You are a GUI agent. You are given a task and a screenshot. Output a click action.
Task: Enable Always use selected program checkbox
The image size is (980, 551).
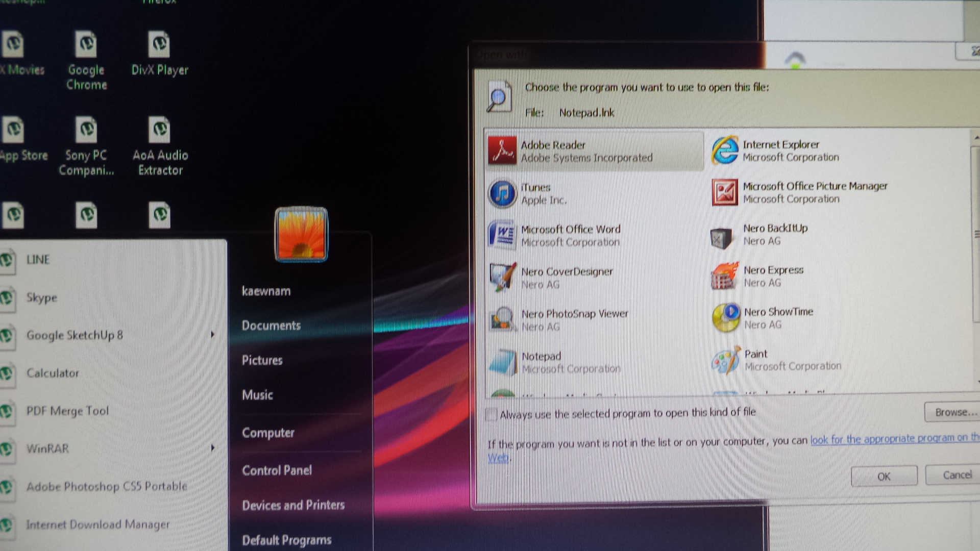(491, 414)
